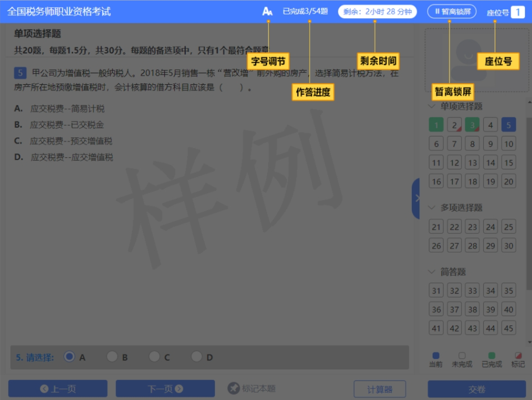Choose answer option B radio button
The image size is (532, 400).
(112, 357)
